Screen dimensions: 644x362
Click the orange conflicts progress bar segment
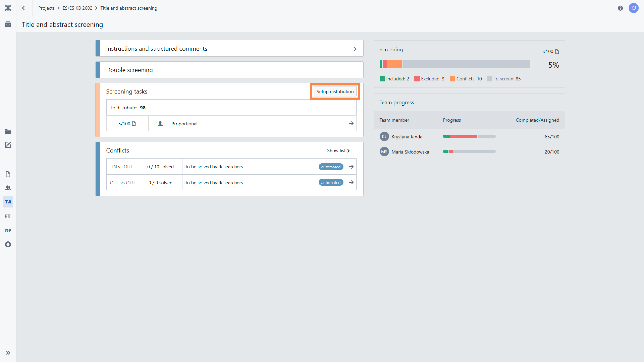pyautogui.click(x=394, y=65)
